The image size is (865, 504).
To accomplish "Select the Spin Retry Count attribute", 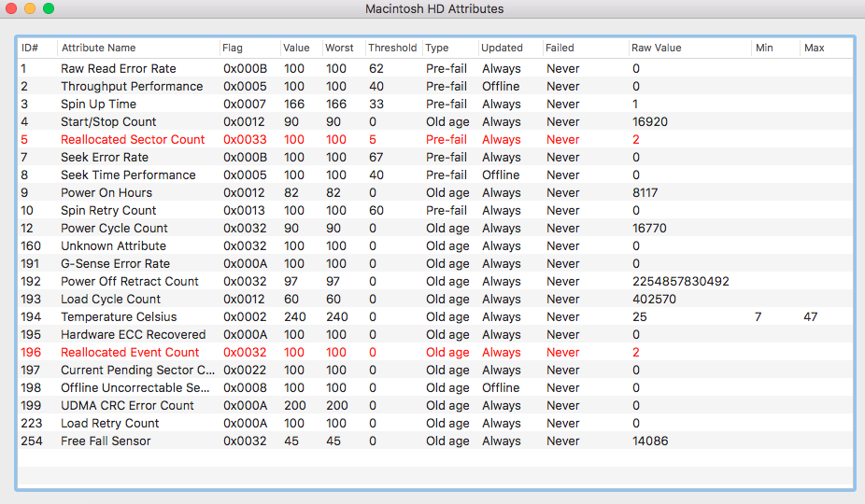I will pos(436,210).
